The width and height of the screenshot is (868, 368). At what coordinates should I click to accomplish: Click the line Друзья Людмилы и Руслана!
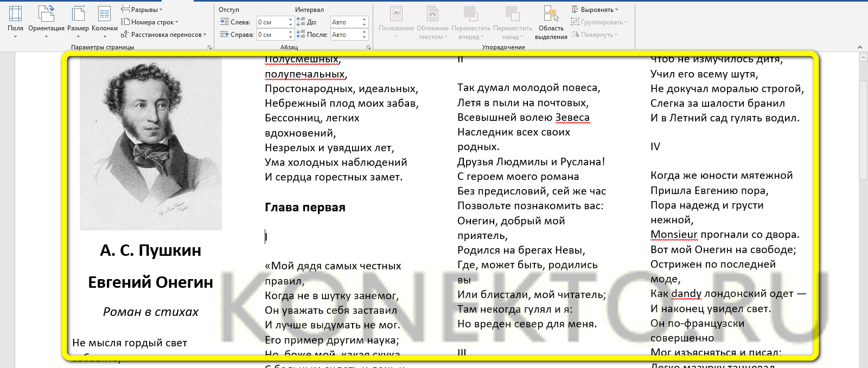(531, 162)
